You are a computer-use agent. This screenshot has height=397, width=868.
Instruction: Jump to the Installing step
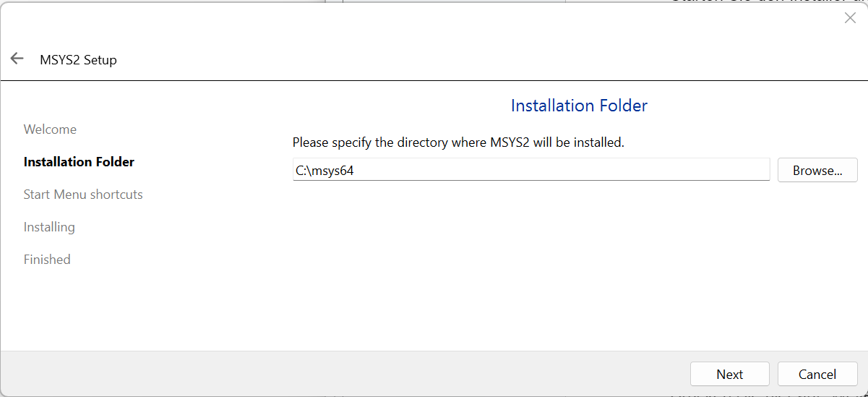pos(49,227)
